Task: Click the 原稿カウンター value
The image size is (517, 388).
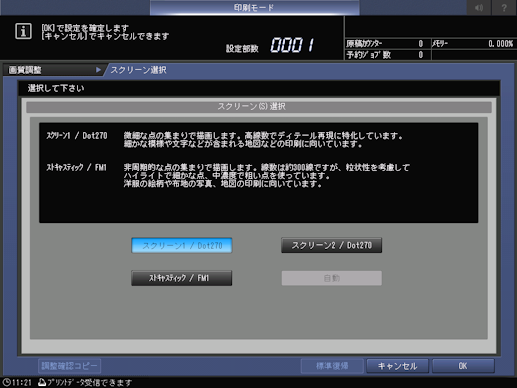Action: pos(421,44)
